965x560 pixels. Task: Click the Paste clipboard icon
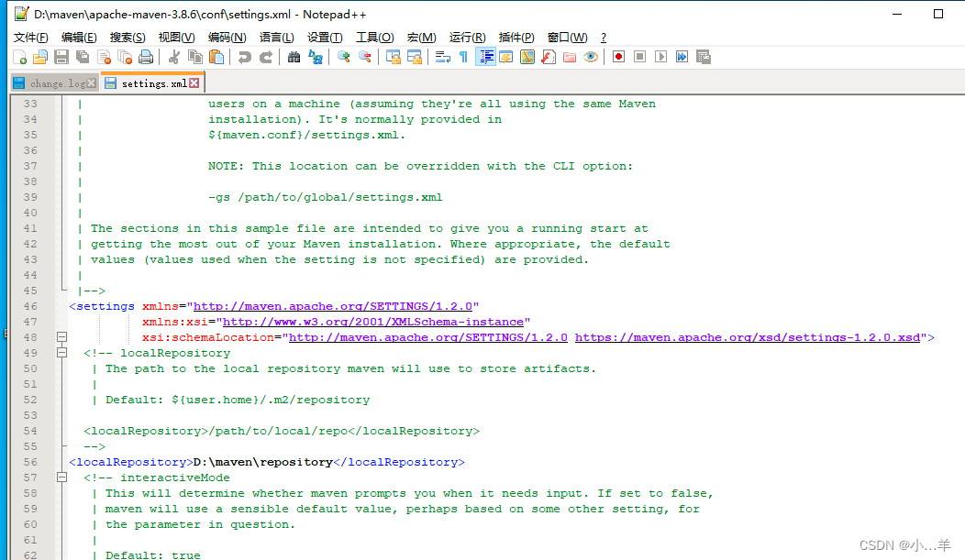(216, 57)
